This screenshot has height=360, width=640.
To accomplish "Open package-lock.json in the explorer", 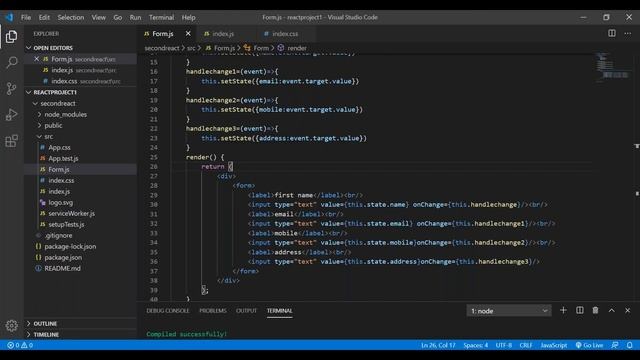I will tap(80, 247).
